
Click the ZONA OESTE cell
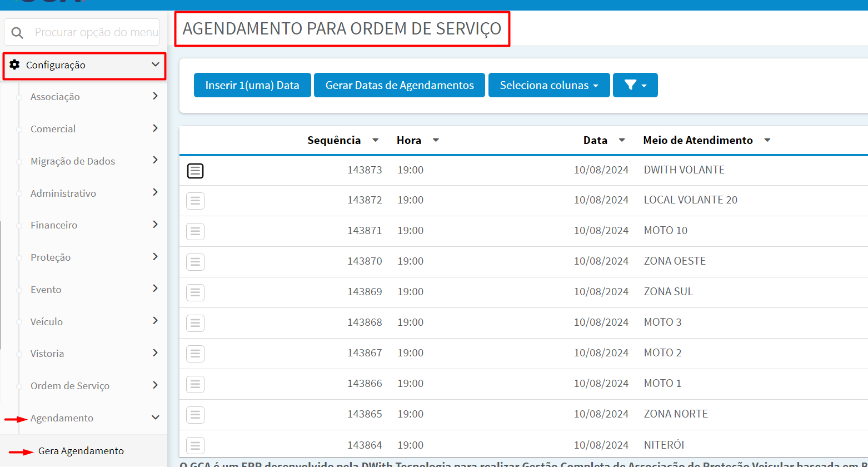(675, 261)
